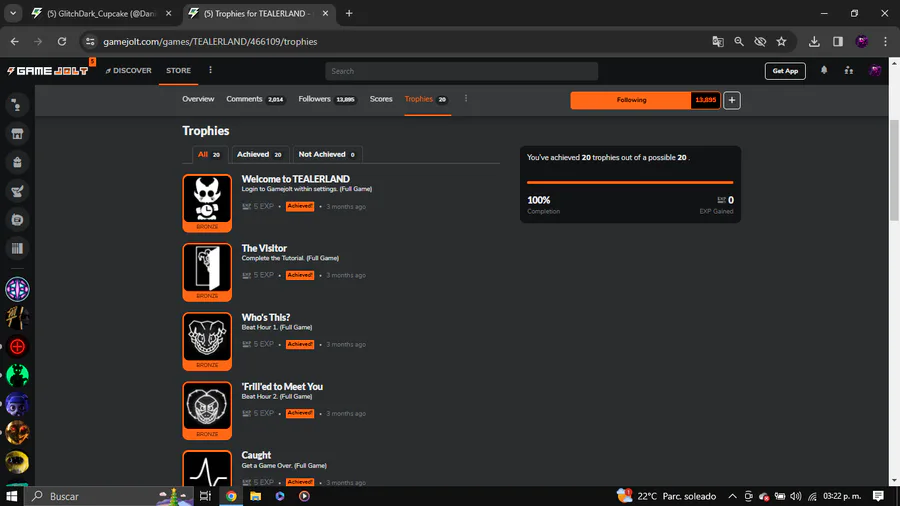
Task: Filter by Not Achieved trophies
Action: pos(327,154)
